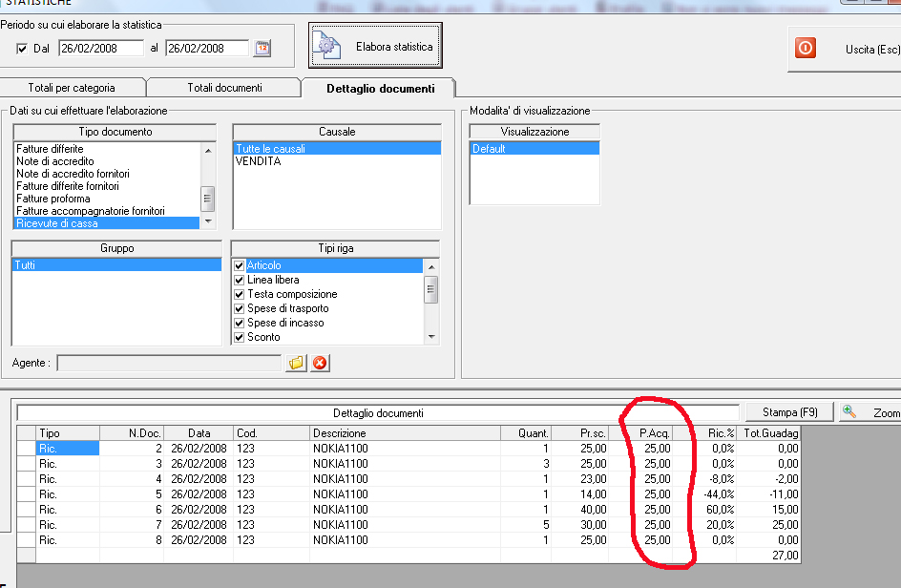Click Tipi riga scrollbar thumb
901x588 pixels.
click(431, 289)
